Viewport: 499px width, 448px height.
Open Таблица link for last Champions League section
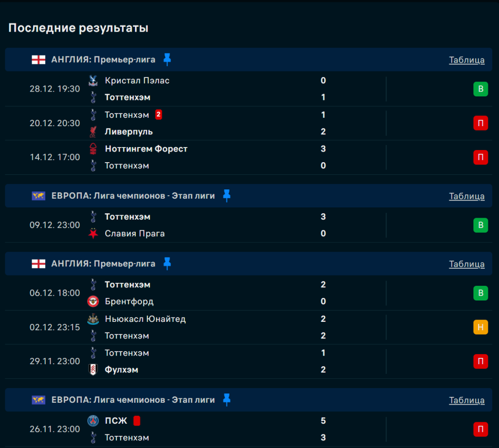[466, 400]
